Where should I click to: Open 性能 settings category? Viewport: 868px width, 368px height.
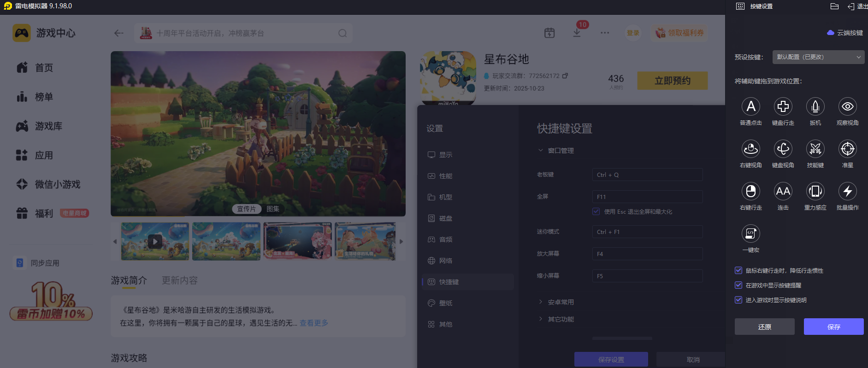[468, 176]
